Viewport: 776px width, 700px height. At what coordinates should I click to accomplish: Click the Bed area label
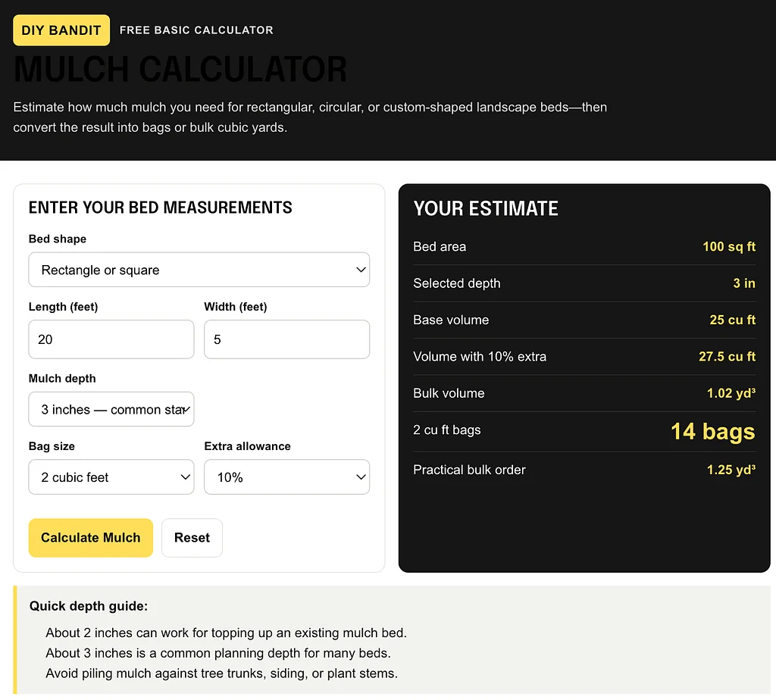440,246
